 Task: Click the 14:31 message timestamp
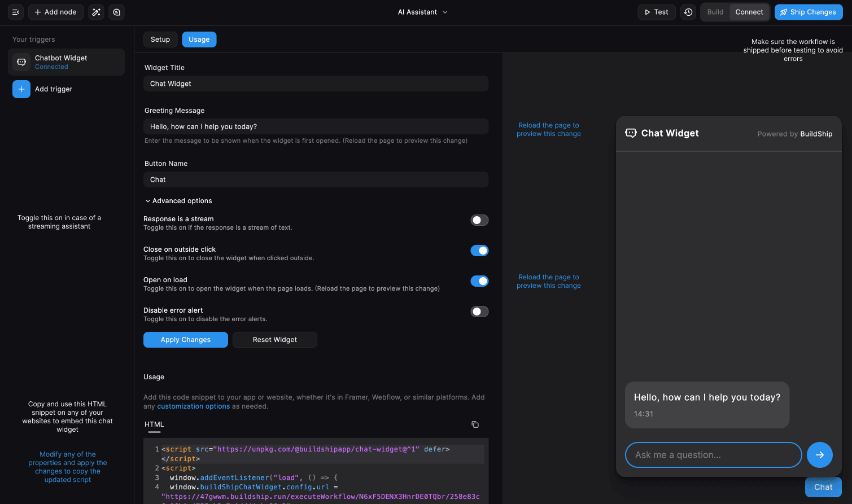[644, 414]
